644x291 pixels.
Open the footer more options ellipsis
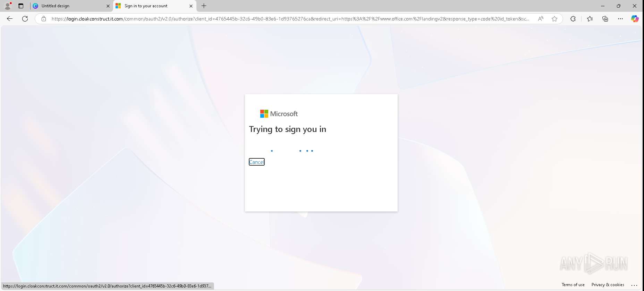tap(634, 285)
